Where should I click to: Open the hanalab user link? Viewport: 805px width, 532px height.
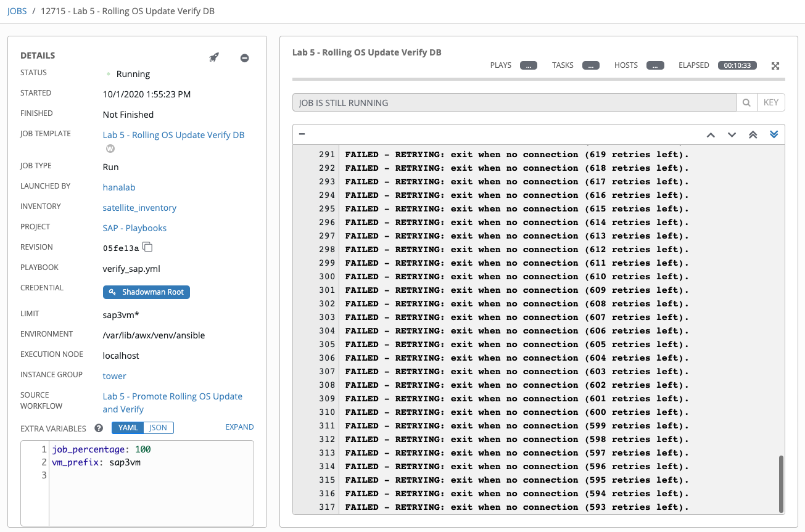coord(119,187)
